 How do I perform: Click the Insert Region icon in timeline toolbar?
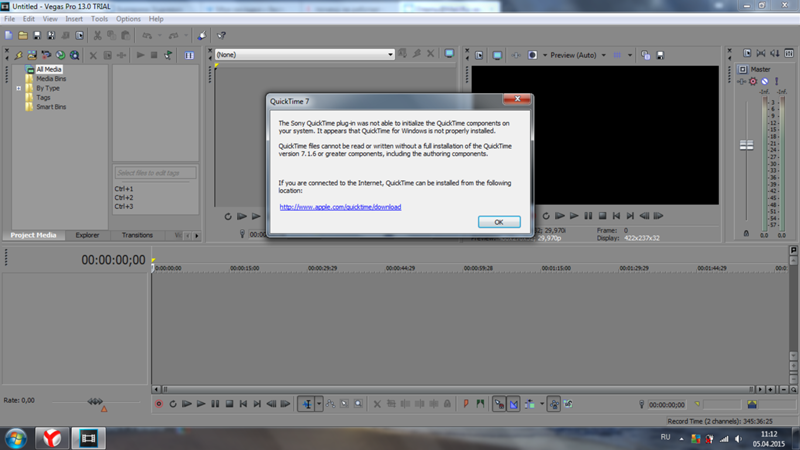tap(480, 404)
